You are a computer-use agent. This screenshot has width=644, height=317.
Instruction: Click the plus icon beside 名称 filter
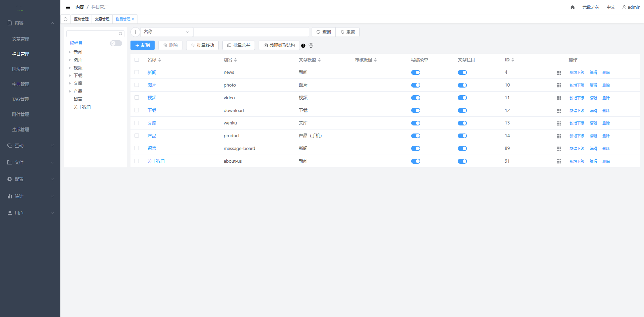[x=135, y=32]
